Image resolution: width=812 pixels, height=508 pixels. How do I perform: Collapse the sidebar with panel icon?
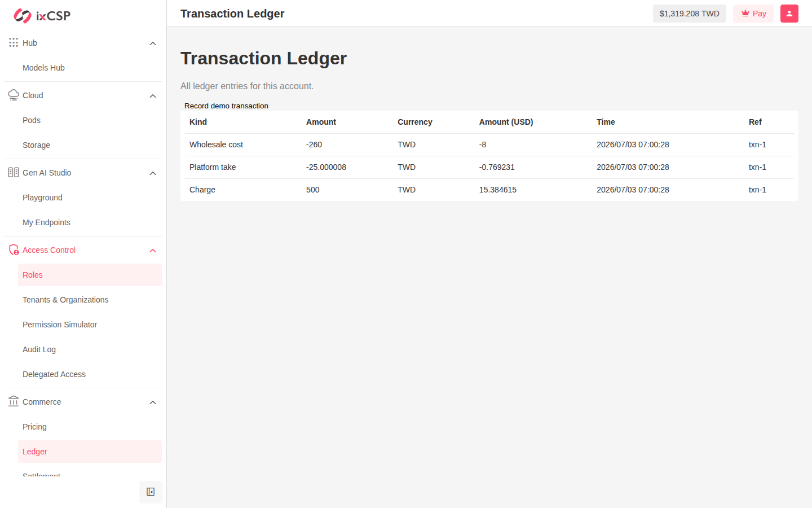pyautogui.click(x=151, y=492)
